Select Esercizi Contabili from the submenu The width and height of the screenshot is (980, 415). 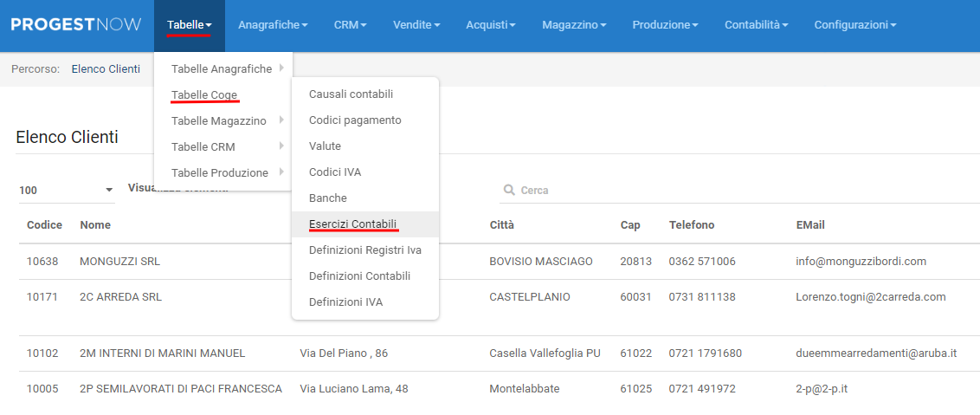coord(353,224)
